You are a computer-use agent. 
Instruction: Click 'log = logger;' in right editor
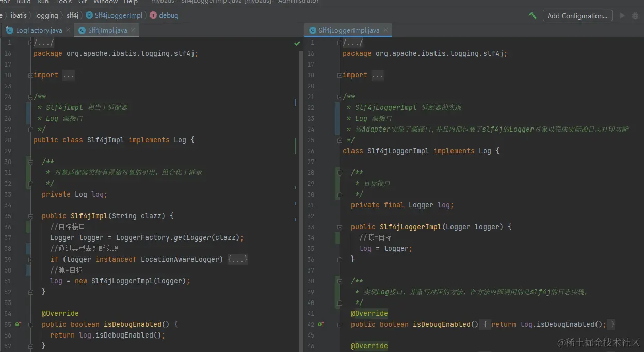(x=386, y=248)
